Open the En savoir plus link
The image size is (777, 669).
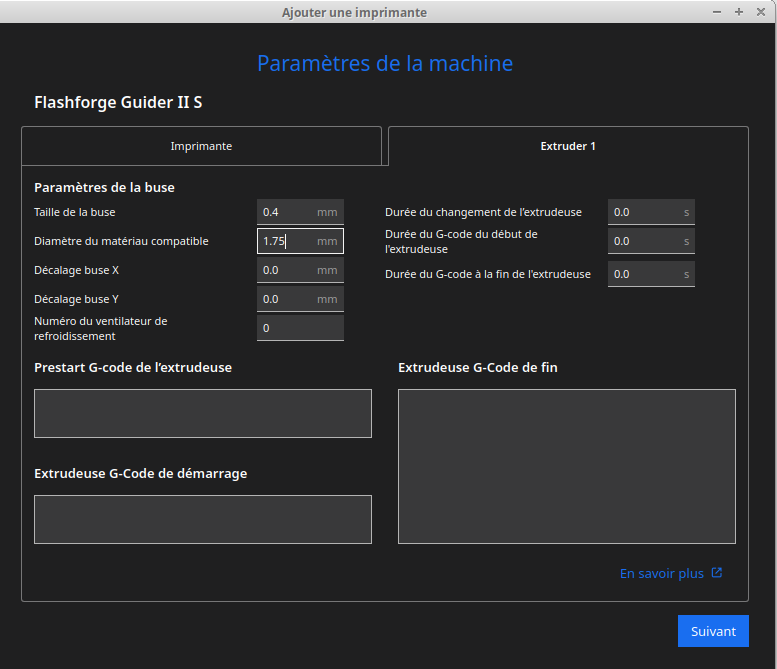pyautogui.click(x=662, y=573)
